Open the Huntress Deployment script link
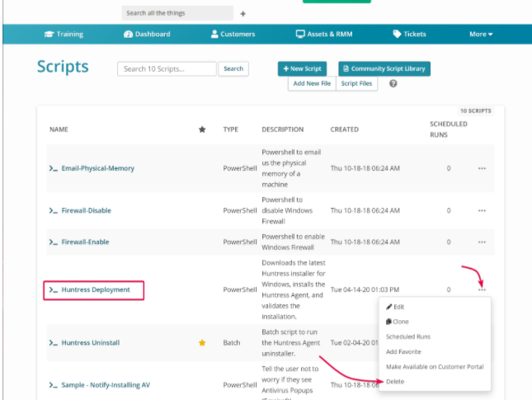The image size is (532, 400). coord(95,289)
